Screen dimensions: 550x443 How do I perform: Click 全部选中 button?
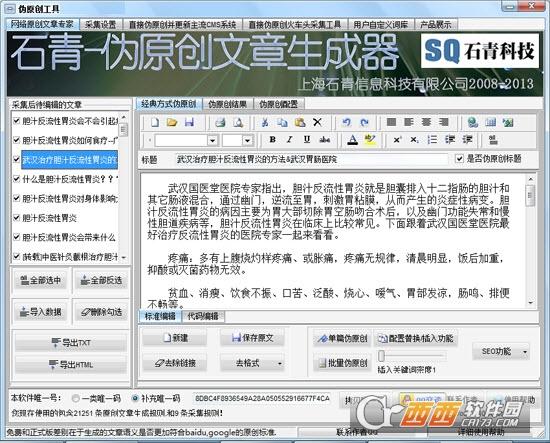[41, 280]
